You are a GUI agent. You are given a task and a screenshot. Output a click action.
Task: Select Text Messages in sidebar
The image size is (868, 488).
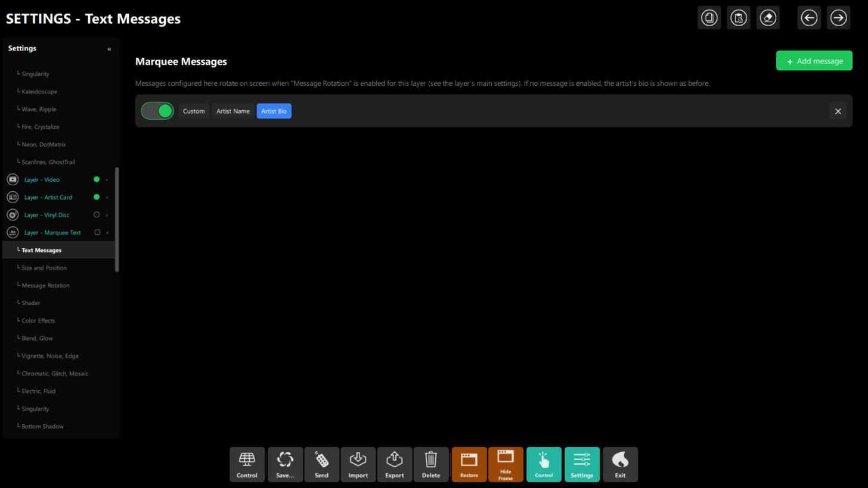tap(58, 250)
